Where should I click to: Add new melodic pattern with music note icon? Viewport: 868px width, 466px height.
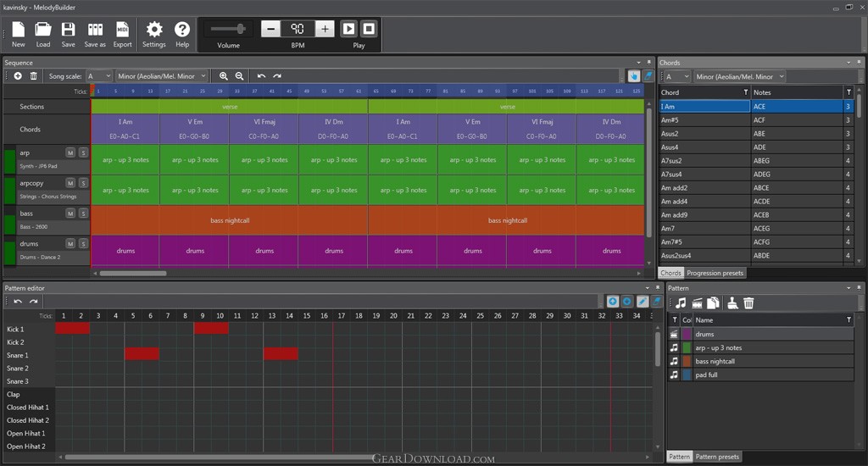[x=680, y=302]
